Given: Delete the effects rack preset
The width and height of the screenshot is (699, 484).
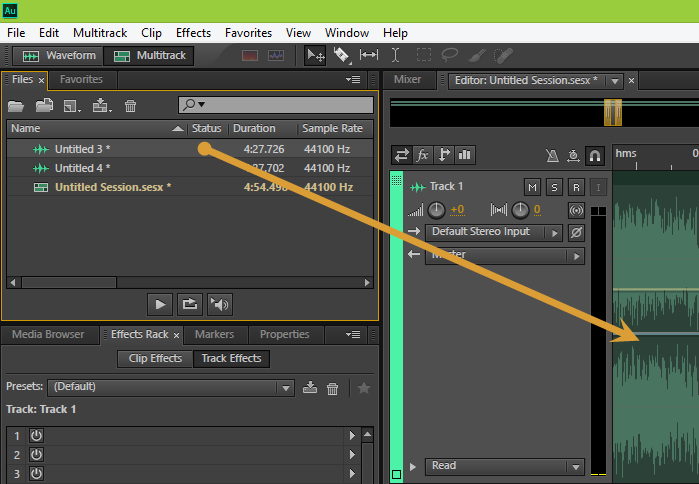Looking at the screenshot, I should [333, 388].
